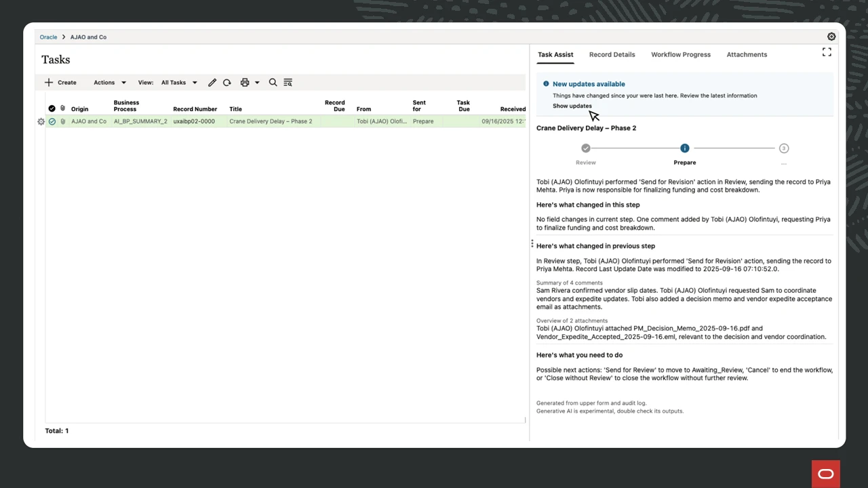This screenshot has width=868, height=488.
Task: Open the Workflow Progress tab
Action: (681, 54)
